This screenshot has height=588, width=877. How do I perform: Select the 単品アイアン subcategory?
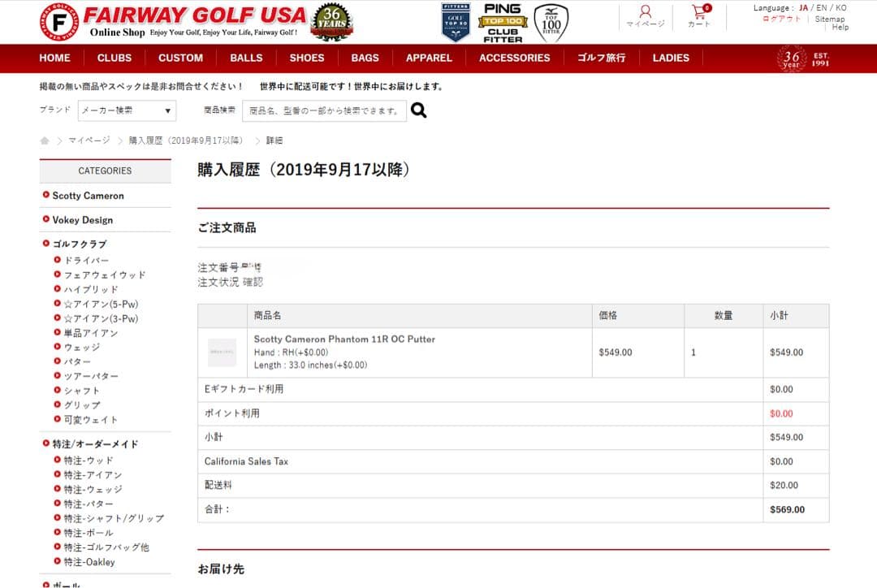tap(91, 333)
